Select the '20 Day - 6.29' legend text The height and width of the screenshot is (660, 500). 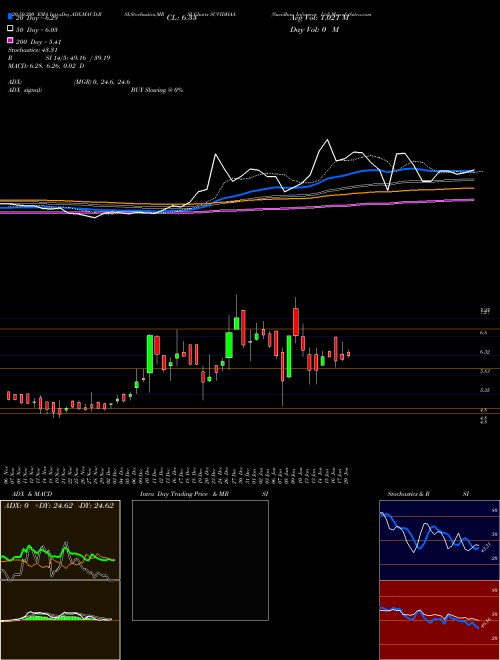pos(38,18)
